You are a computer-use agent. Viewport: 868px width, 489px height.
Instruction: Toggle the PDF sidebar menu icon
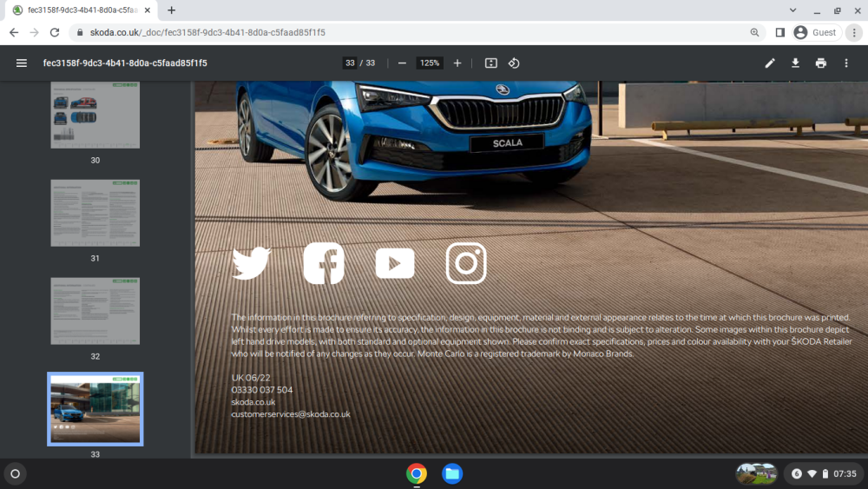(x=22, y=63)
